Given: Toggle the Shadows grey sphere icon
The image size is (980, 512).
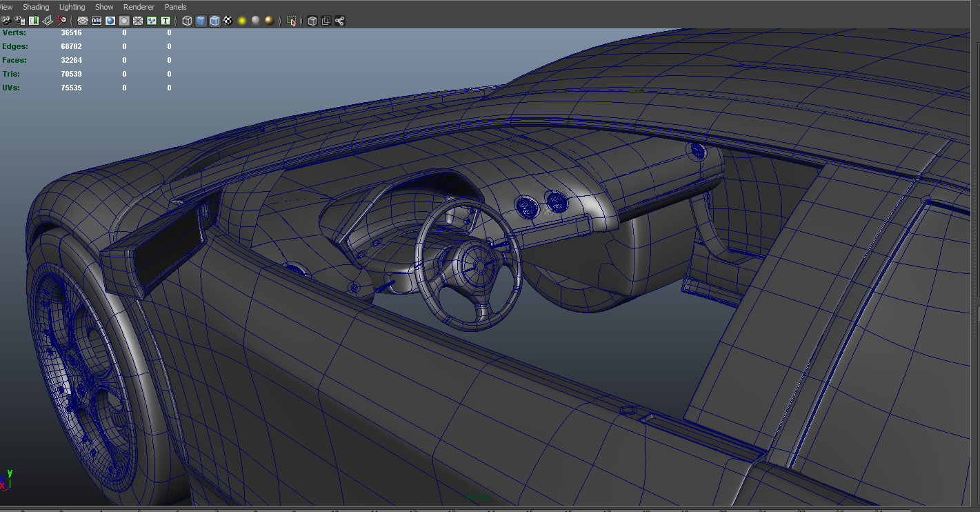Looking at the screenshot, I should point(255,21).
